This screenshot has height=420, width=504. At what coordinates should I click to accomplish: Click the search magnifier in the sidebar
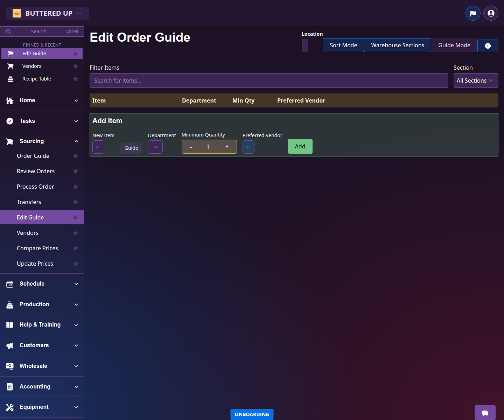pos(8,31)
